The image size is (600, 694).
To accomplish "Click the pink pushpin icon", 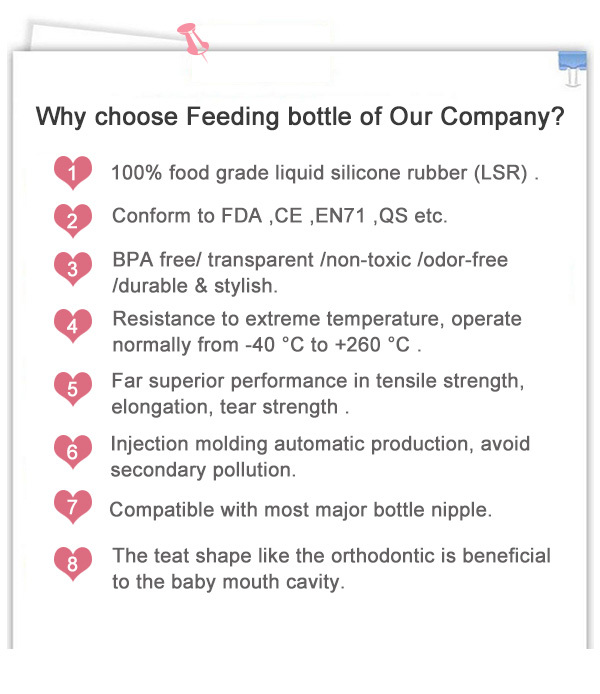I will coord(193,42).
